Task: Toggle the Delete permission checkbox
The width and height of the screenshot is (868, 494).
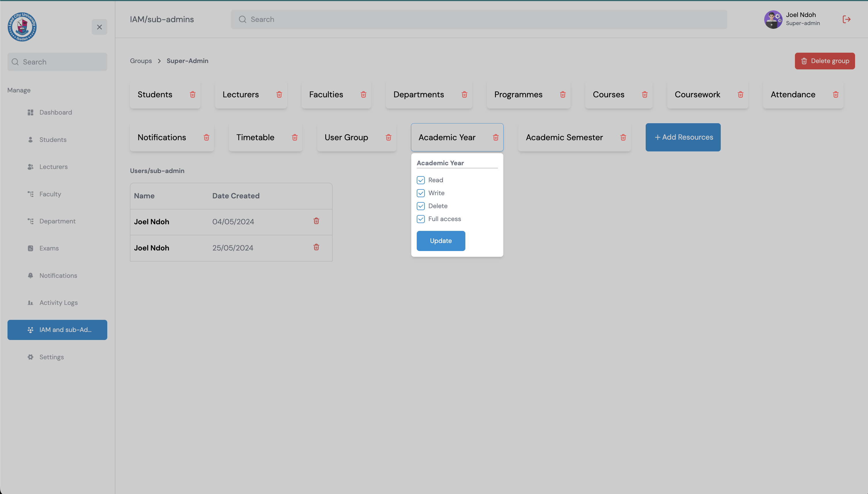Action: tap(420, 206)
